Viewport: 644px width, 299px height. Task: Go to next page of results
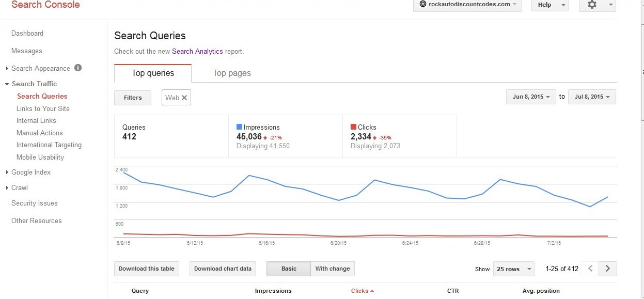608,269
